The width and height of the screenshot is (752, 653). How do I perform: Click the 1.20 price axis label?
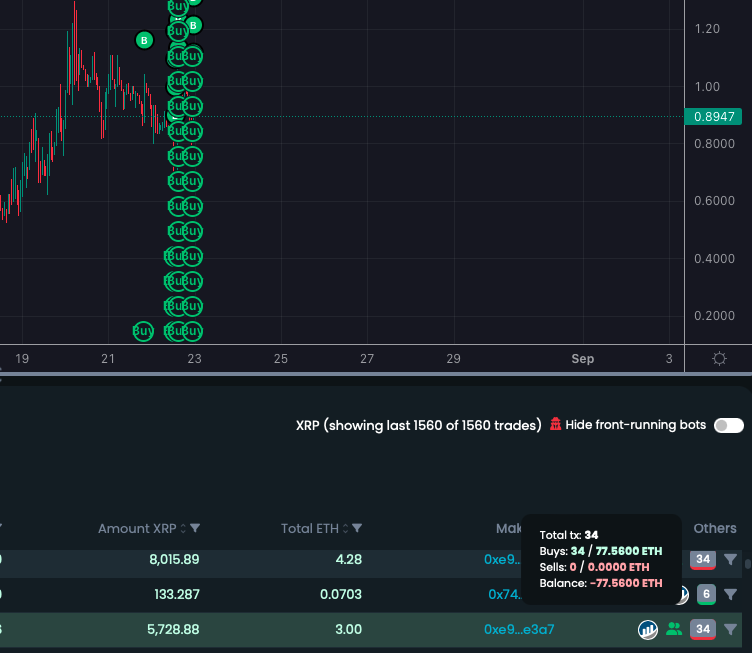(707, 29)
